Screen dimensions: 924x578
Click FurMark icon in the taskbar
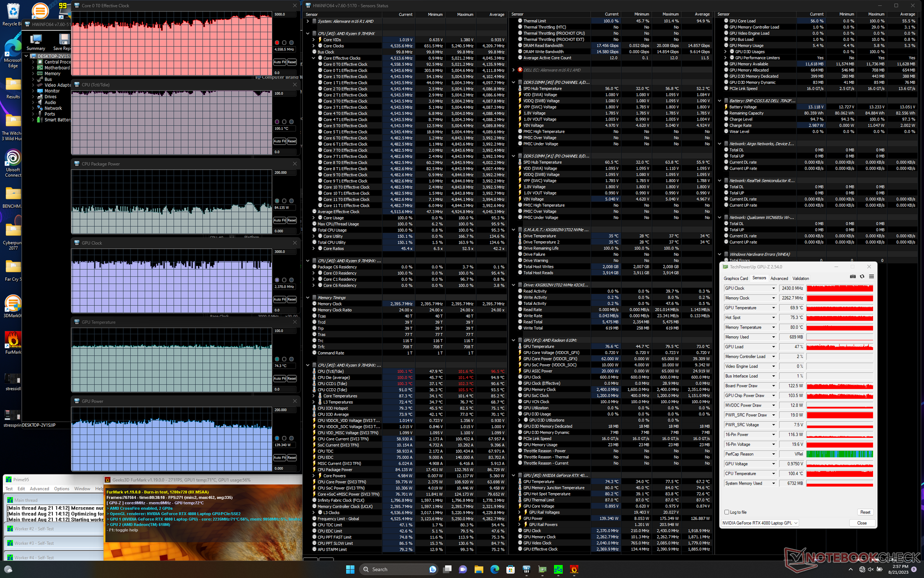[x=574, y=569]
